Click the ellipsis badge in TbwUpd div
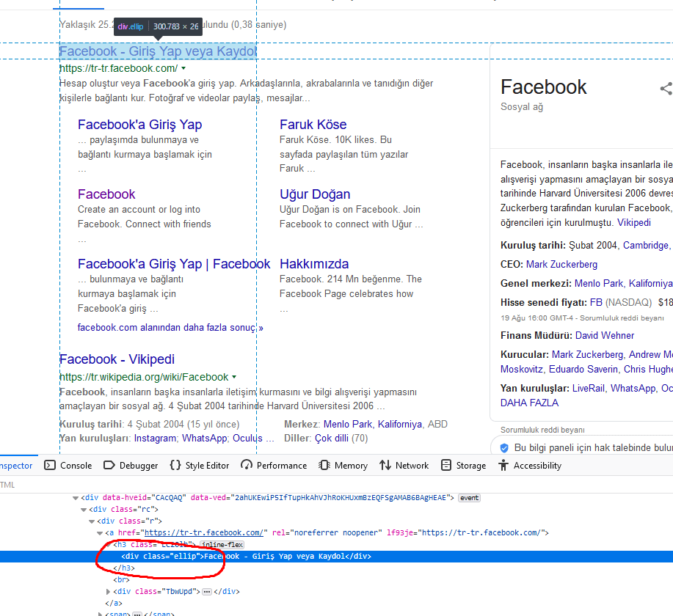This screenshot has height=616, width=673. (x=207, y=592)
